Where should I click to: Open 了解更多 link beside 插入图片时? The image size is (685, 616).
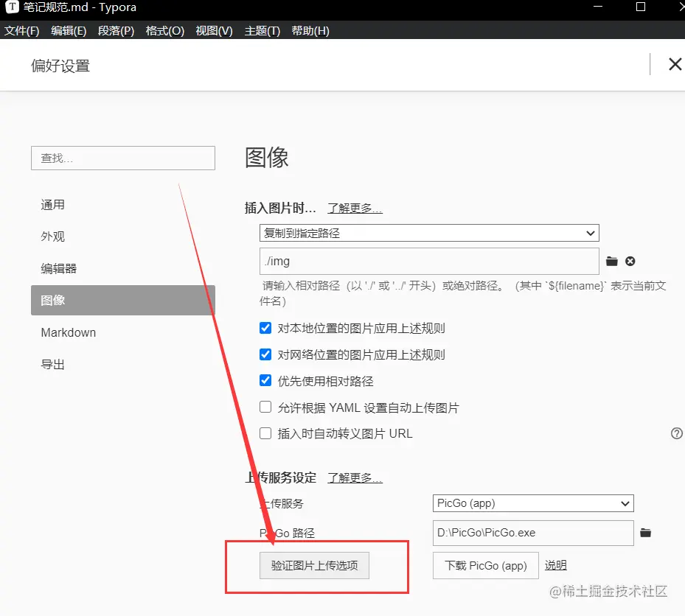tap(355, 209)
